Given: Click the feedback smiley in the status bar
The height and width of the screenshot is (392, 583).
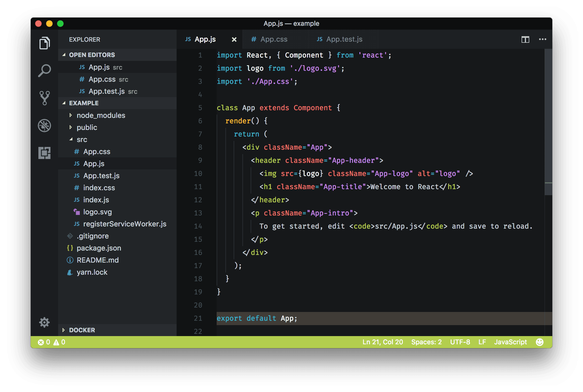Looking at the screenshot, I should (539, 342).
